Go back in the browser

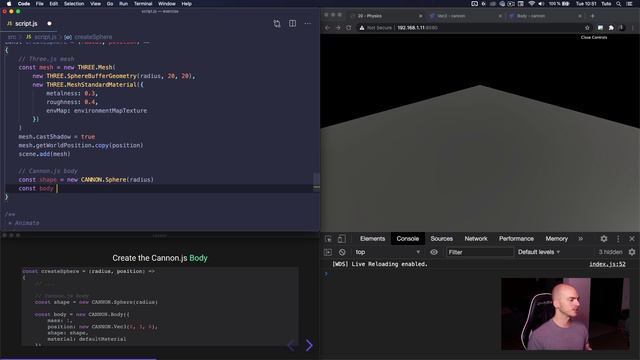click(327, 28)
